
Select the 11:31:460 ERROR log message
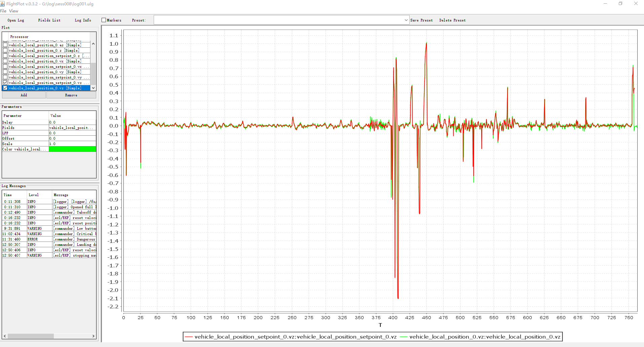click(49, 239)
